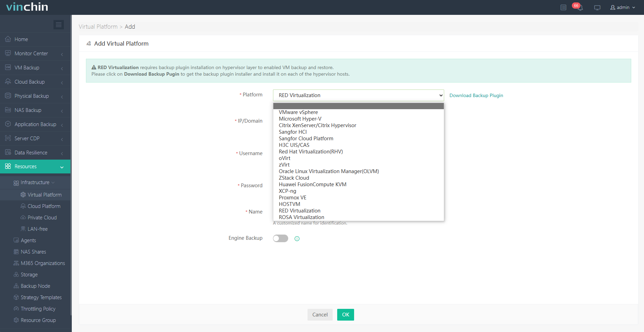This screenshot has width=644, height=332.
Task: Click the NAS Backup icon
Action: [x=8, y=110]
